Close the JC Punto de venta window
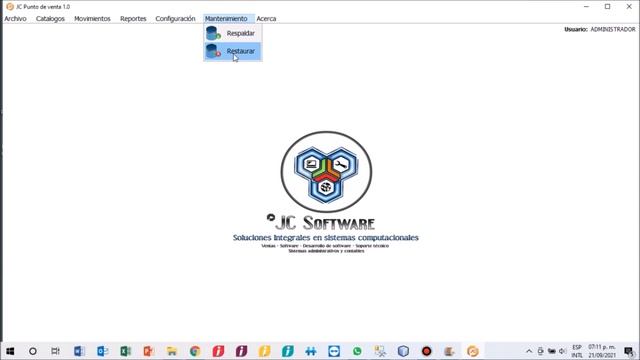 pos(629,7)
